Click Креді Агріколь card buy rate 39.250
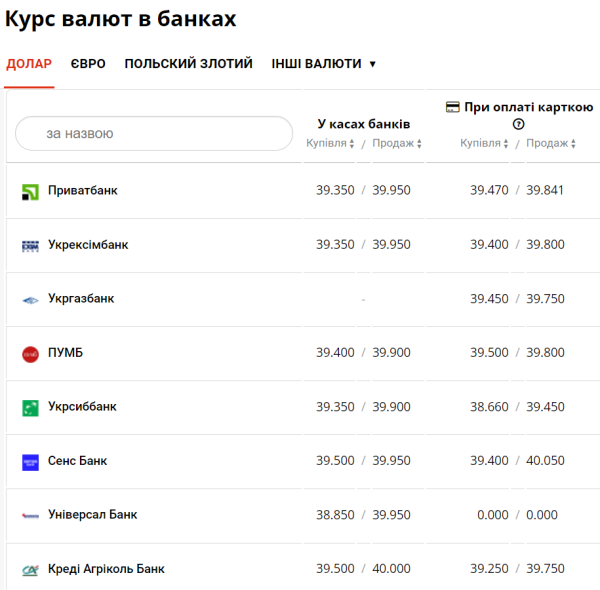Image resolution: width=600 pixels, height=590 pixels. (489, 569)
